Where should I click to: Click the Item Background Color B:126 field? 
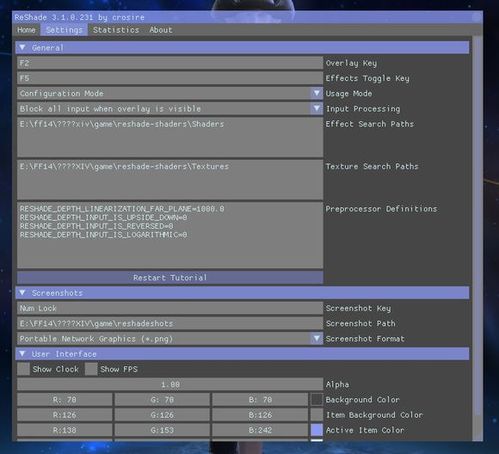[260, 415]
